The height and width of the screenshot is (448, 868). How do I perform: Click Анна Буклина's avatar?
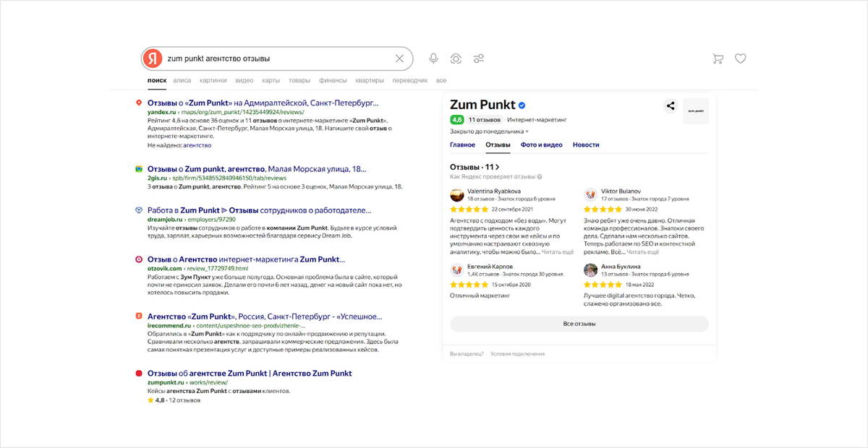pos(590,270)
